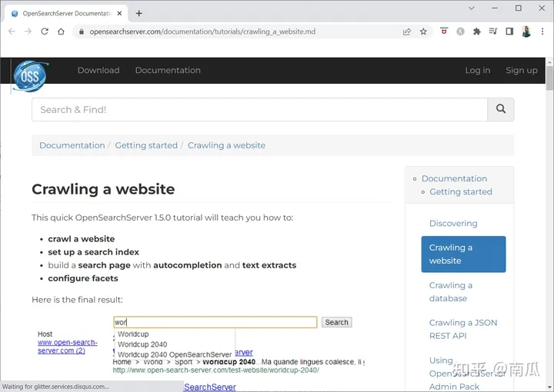The width and height of the screenshot is (554, 392).
Task: Click the set up a search index bullet
Action: pyautogui.click(x=94, y=252)
